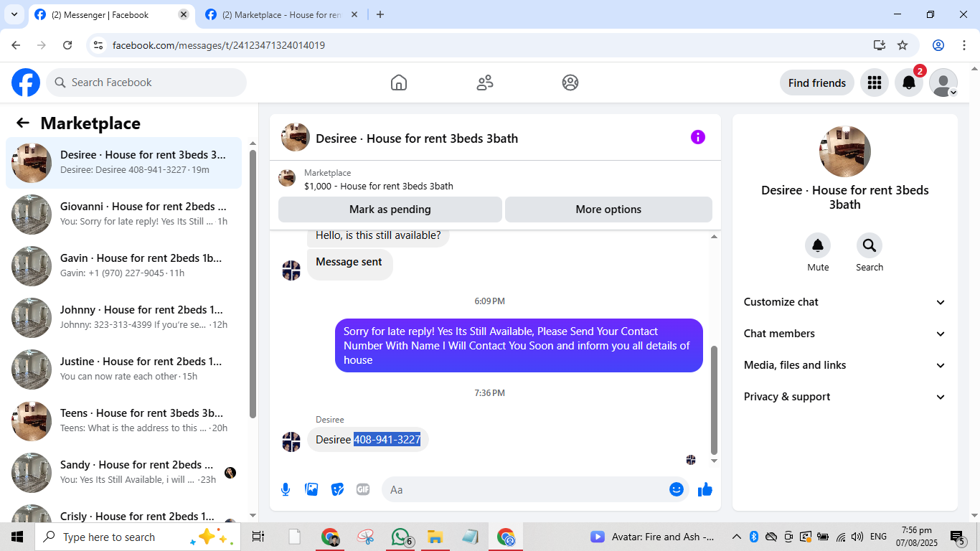Click the Search Facebook field

tap(146, 83)
